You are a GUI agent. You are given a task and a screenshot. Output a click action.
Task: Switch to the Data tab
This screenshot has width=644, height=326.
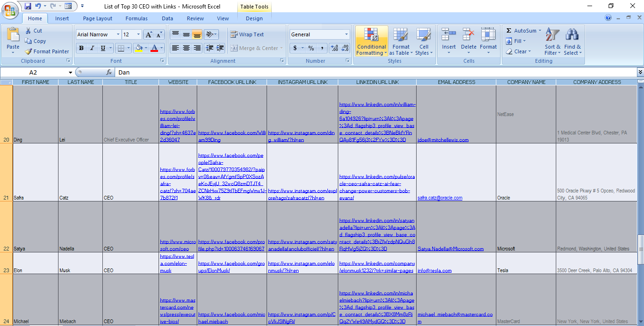(167, 18)
